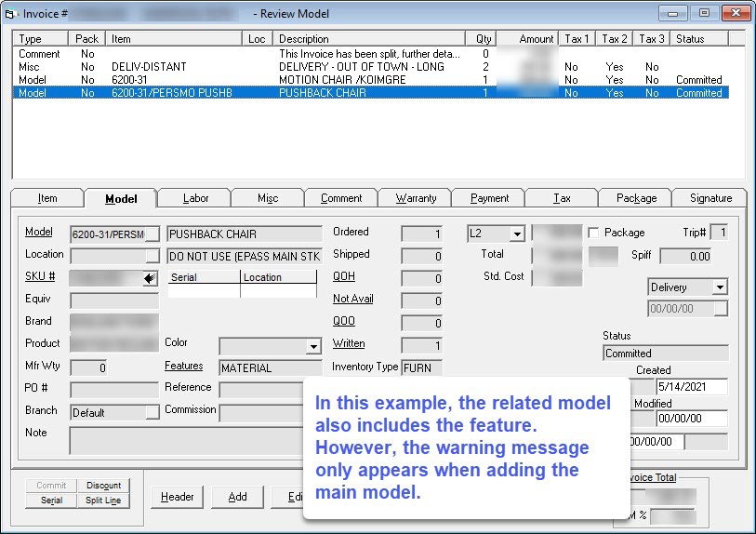Click the Mfr Wty field
This screenshot has height=534, width=756.
88,367
